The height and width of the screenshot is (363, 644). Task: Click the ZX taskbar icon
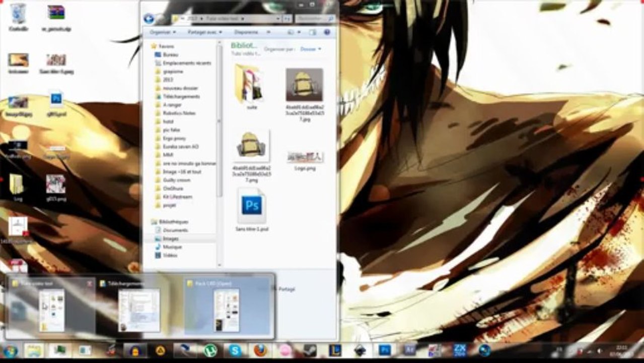(459, 351)
